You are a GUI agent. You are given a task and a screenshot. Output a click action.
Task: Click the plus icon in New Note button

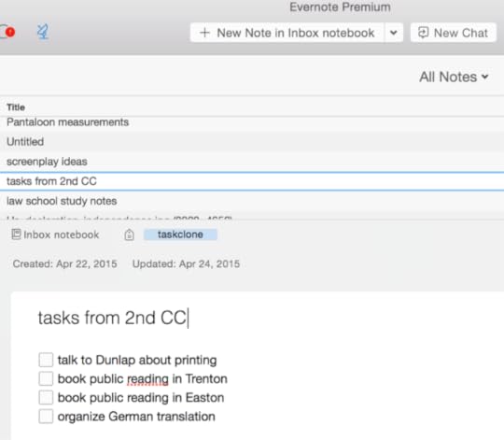coord(204,33)
